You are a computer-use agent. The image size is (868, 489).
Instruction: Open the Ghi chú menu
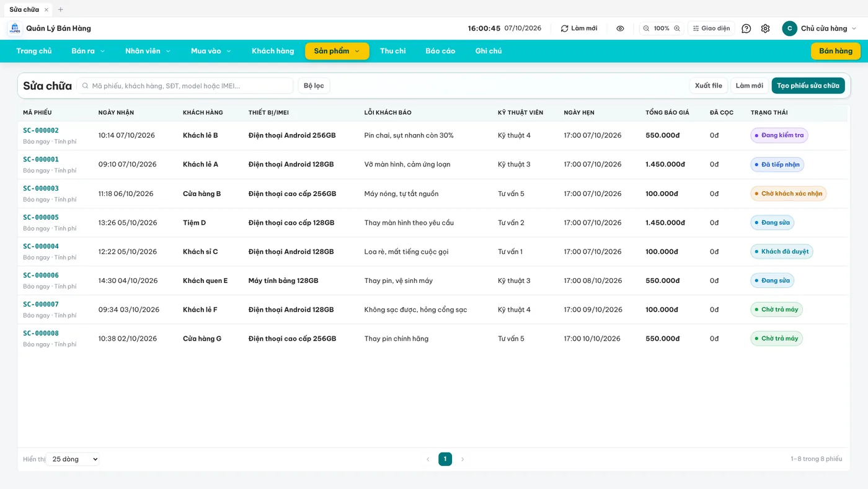click(489, 51)
